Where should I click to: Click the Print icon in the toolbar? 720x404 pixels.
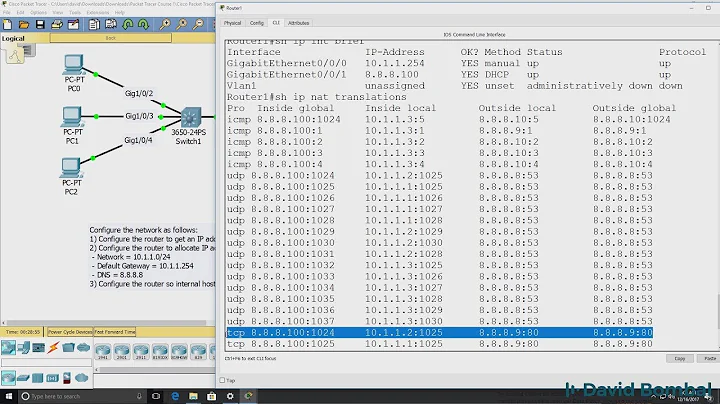[x=57, y=24]
